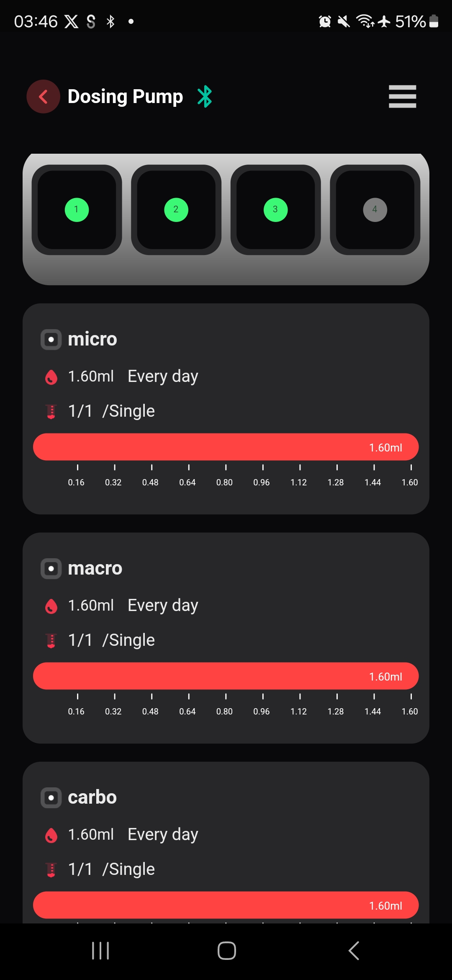Tap the Android home button

coord(226,951)
